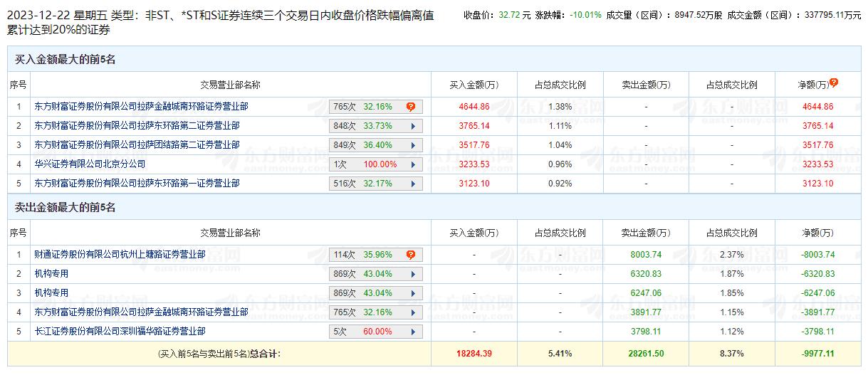Expand the 869次 arrow in the 6320.83 row

(x=412, y=274)
